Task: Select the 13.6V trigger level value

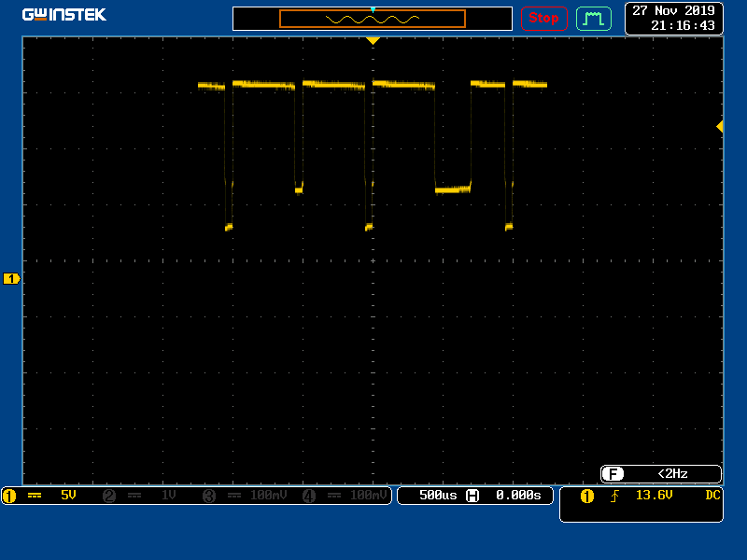Action: tap(654, 496)
